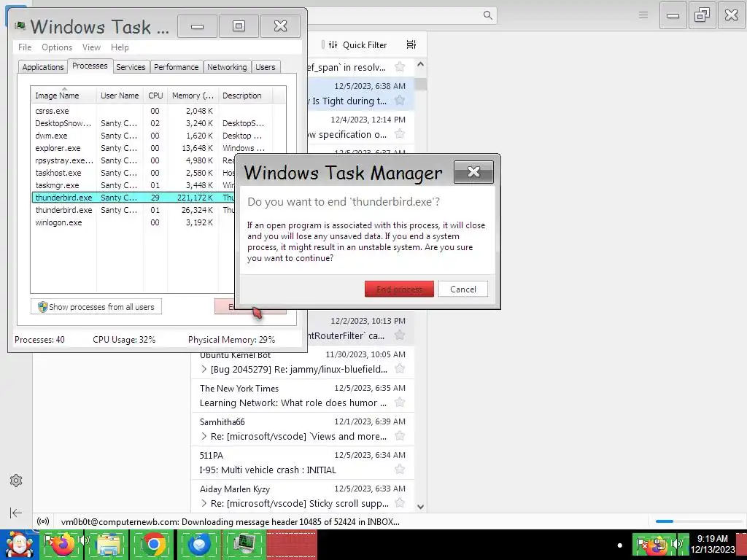Select the taskhost.exe process row
This screenshot has height=560, width=747.
click(133, 173)
